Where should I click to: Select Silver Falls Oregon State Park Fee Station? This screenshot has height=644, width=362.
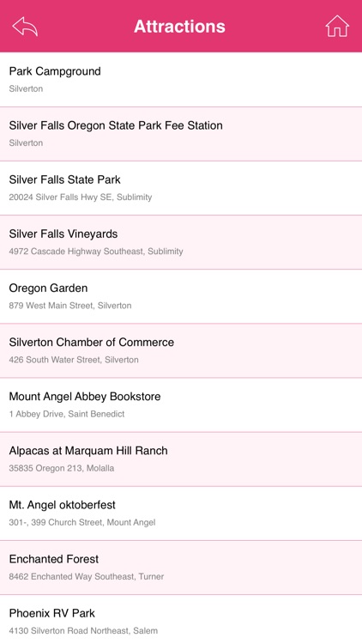181,134
